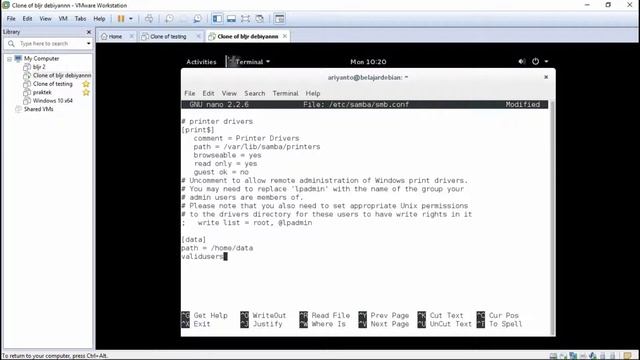Close the Home tab

(x=131, y=36)
